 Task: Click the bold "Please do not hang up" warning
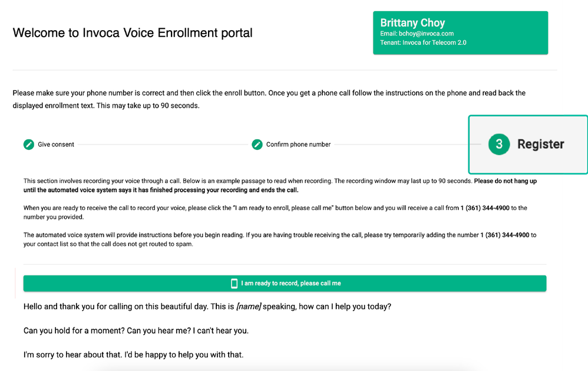[505, 181]
